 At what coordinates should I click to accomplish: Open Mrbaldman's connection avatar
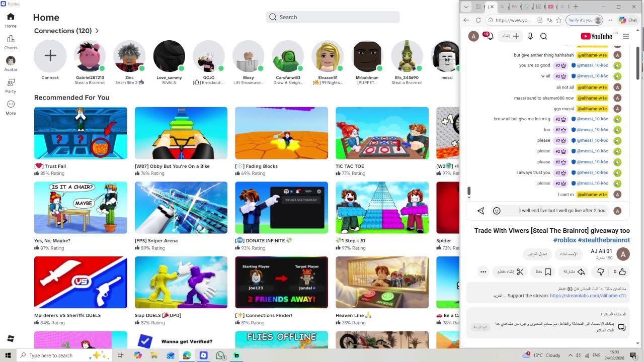pyautogui.click(x=367, y=56)
